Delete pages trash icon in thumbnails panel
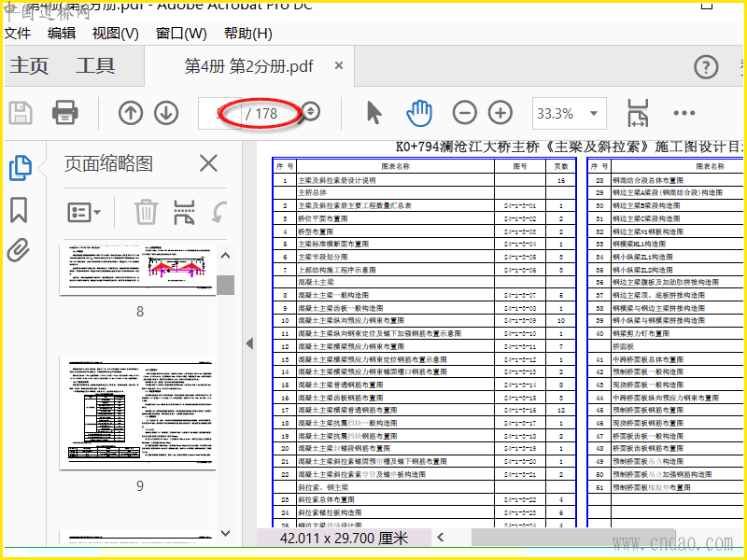The image size is (747, 560). (146, 212)
